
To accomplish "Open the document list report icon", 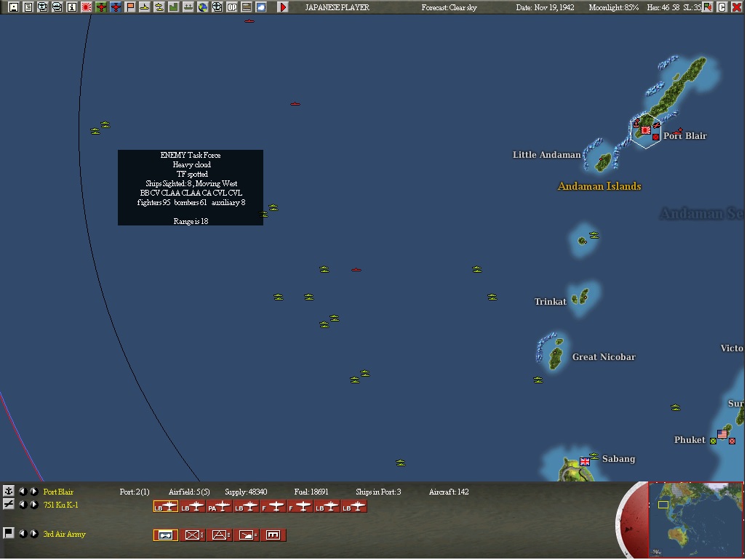I will click(28, 7).
